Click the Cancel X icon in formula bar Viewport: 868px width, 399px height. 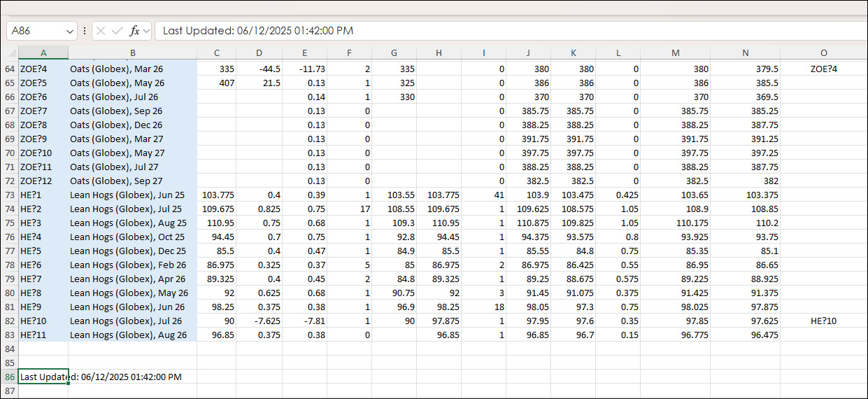[x=101, y=31]
